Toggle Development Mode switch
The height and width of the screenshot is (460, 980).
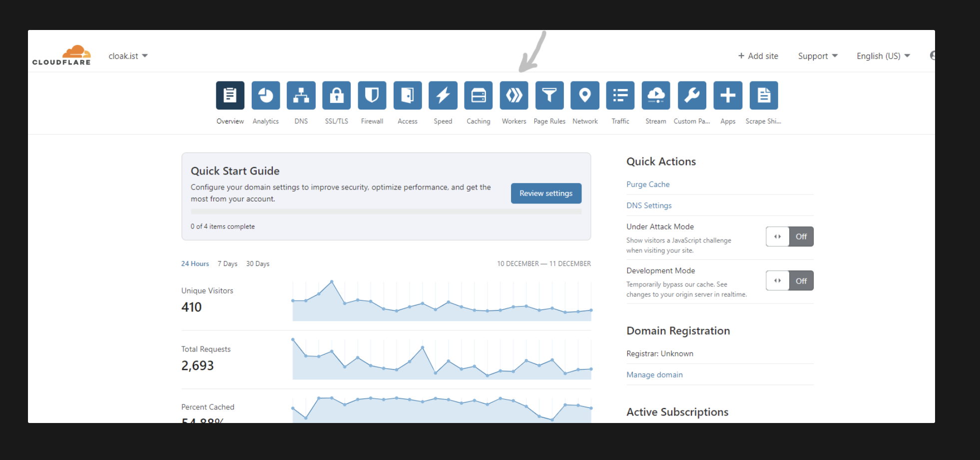pos(789,280)
